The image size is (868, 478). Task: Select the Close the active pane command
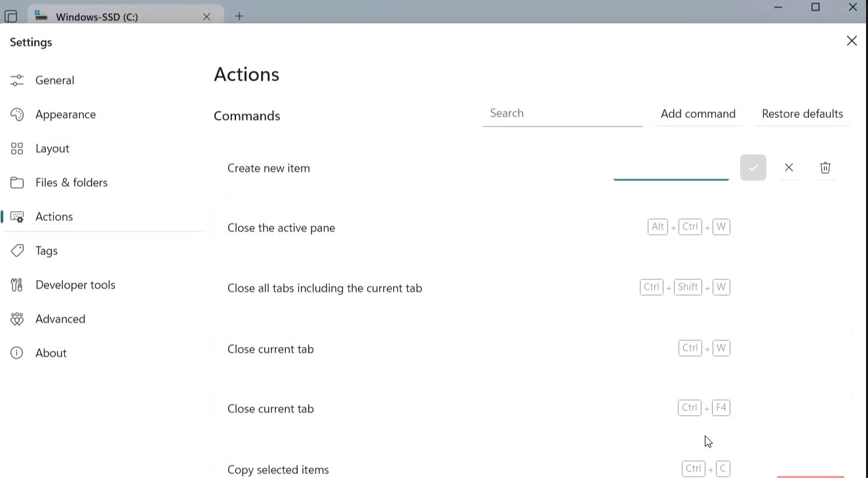click(x=281, y=228)
